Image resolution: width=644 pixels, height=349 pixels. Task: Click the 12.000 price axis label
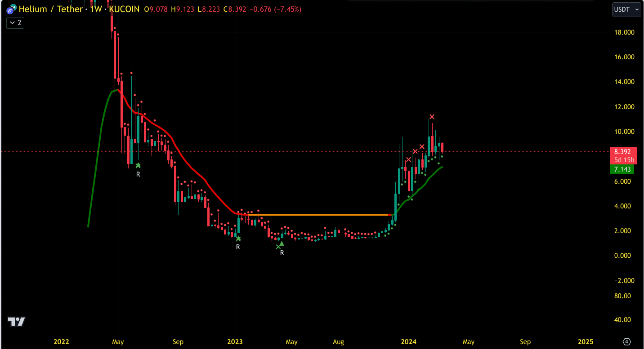(x=624, y=107)
